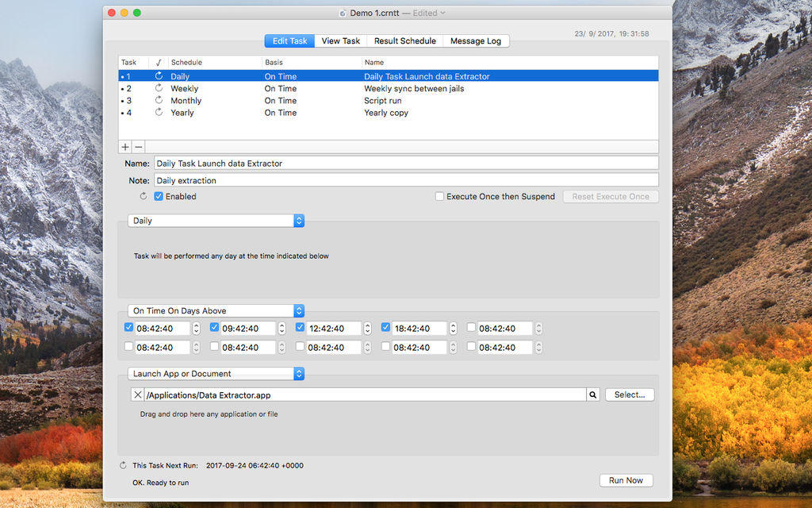This screenshot has height=508, width=812.
Task: Uncheck the 09:42:40 time slot checkbox
Action: [214, 327]
